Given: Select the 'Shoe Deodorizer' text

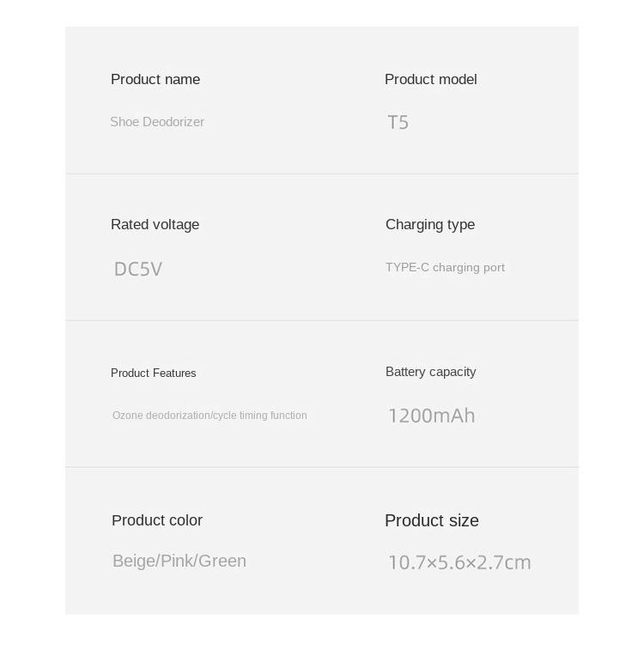Looking at the screenshot, I should coord(157,122).
